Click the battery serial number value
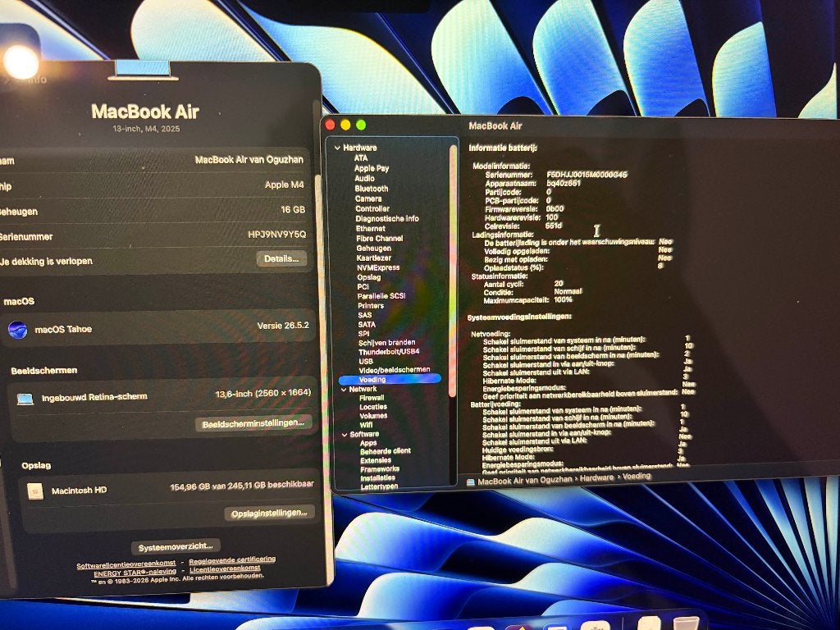This screenshot has height=630, width=840. (587, 175)
